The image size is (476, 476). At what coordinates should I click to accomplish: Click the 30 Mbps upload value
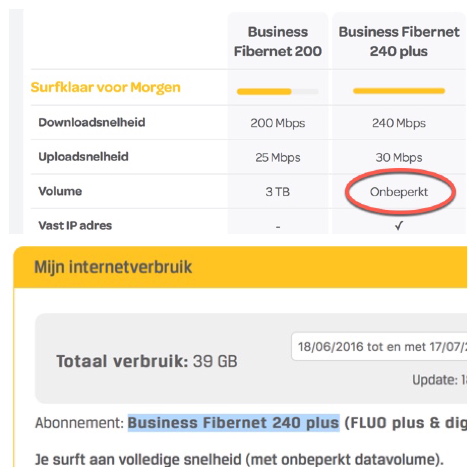[x=399, y=157]
